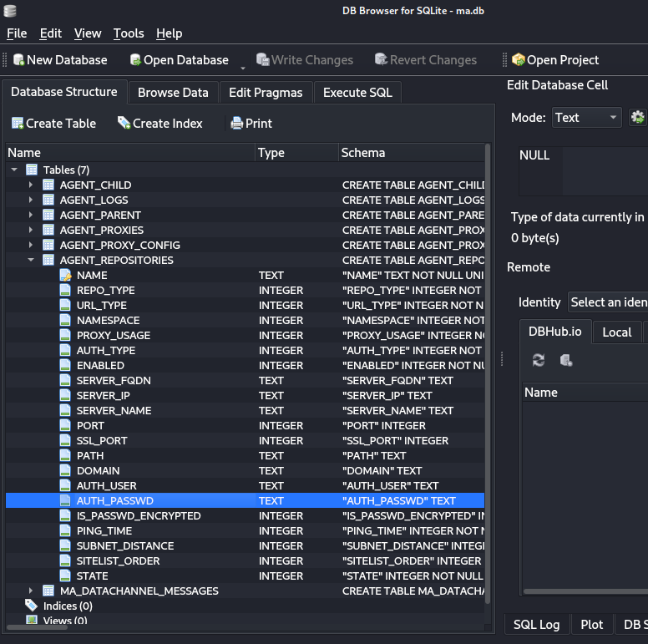Select the SITELIST_ORDER field row

point(245,561)
